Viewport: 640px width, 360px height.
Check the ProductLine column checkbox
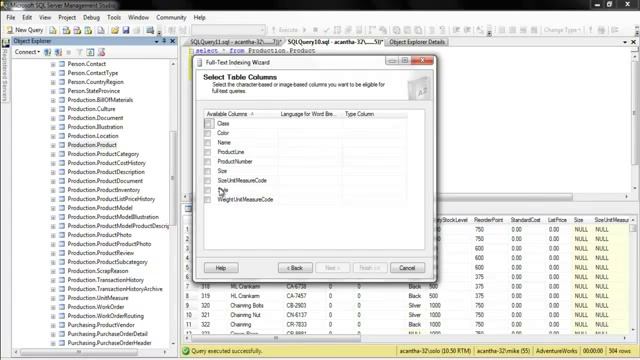(208, 152)
